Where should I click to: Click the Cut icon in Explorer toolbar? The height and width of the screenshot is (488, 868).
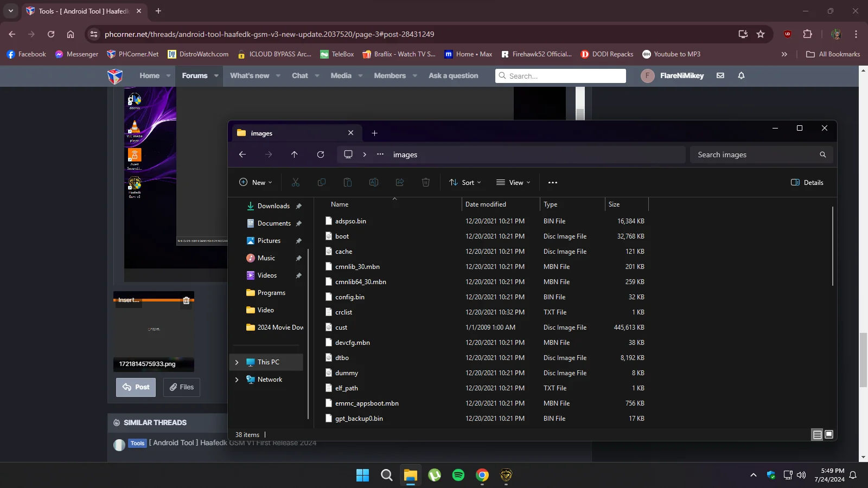(x=296, y=183)
